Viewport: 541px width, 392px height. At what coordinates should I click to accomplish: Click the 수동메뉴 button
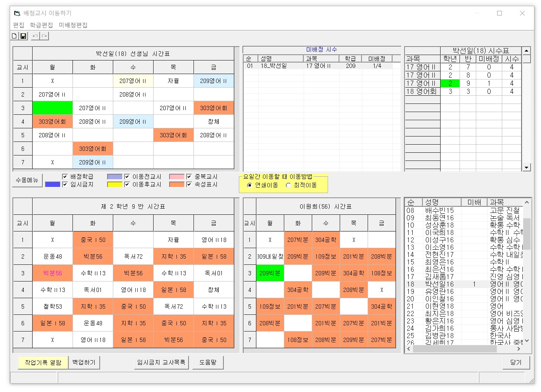point(27,180)
